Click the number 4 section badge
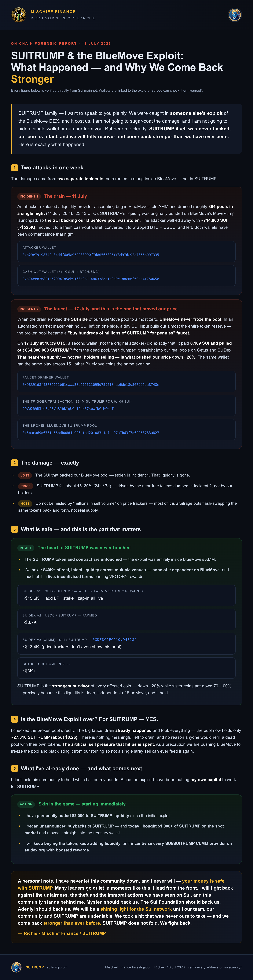The height and width of the screenshot is (980, 253). click(14, 719)
